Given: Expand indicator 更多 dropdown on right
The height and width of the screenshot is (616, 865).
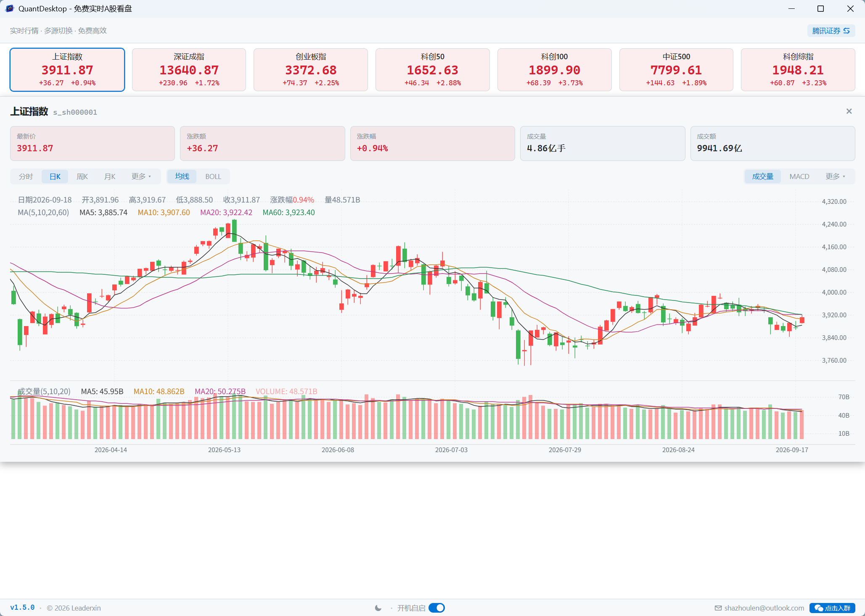Looking at the screenshot, I should coord(836,176).
